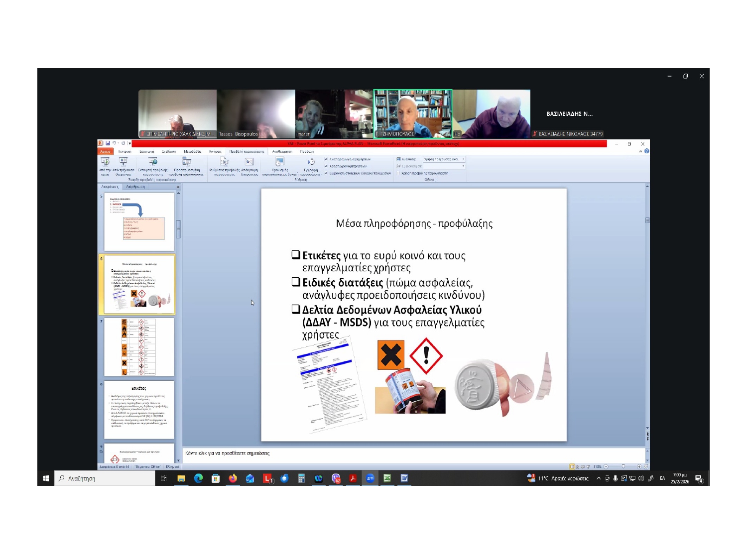Open Zoom from the Windows taskbar
The height and width of the screenshot is (560, 747).
coord(370,478)
